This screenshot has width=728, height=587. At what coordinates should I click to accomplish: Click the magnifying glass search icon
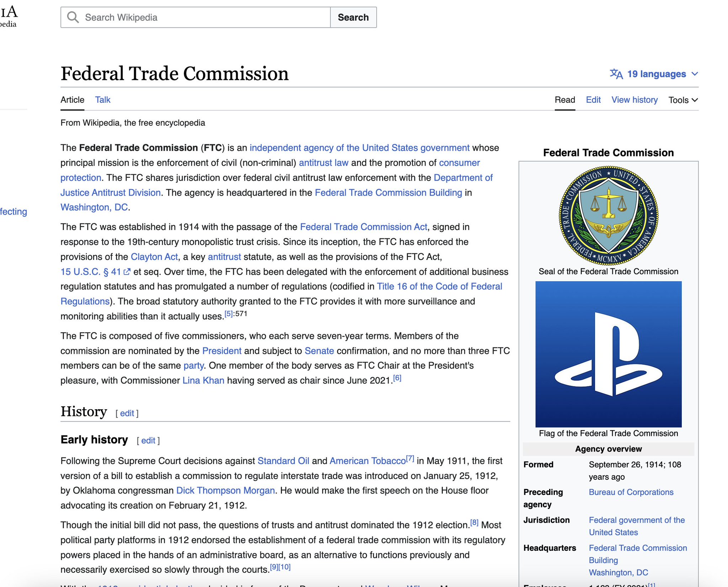[x=73, y=17]
